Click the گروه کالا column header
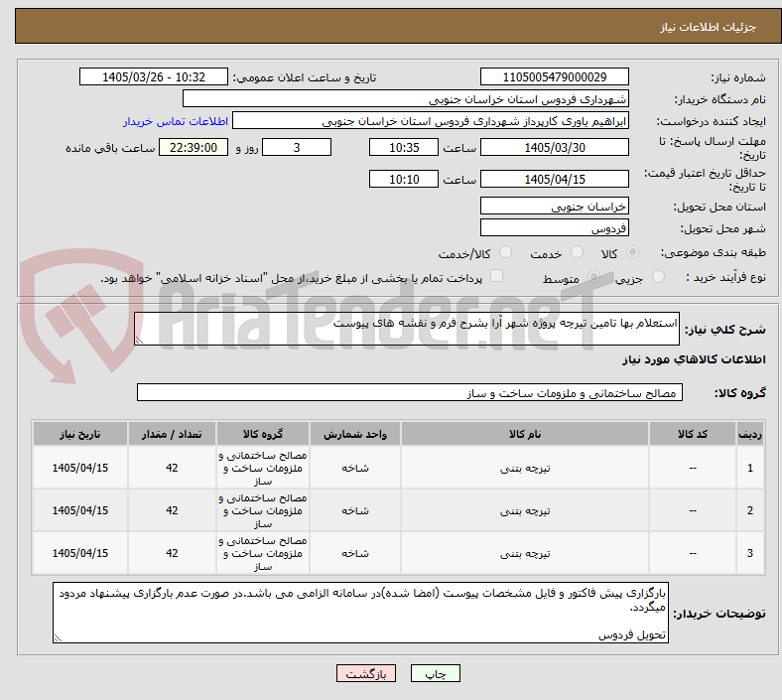The height and width of the screenshot is (700, 782). point(263,434)
